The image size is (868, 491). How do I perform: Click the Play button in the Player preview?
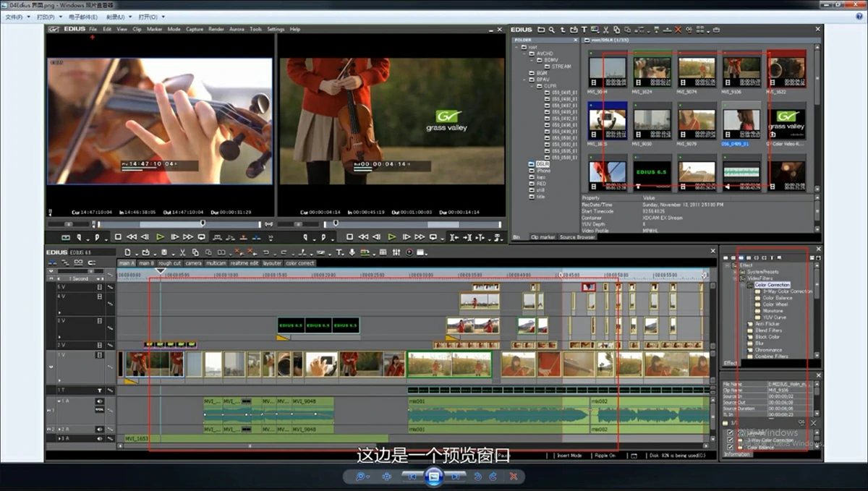(161, 237)
